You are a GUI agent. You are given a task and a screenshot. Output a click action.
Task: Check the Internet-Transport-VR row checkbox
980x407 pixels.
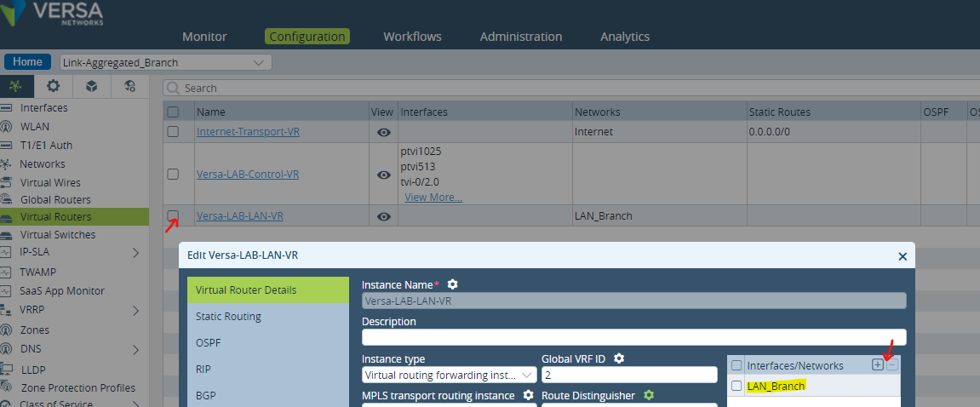coord(173,132)
